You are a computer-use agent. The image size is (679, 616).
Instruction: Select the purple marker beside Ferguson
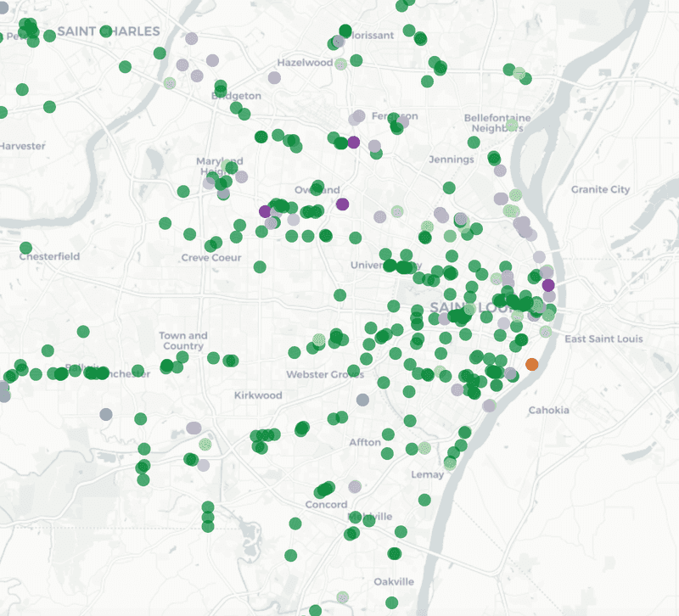coord(353,142)
